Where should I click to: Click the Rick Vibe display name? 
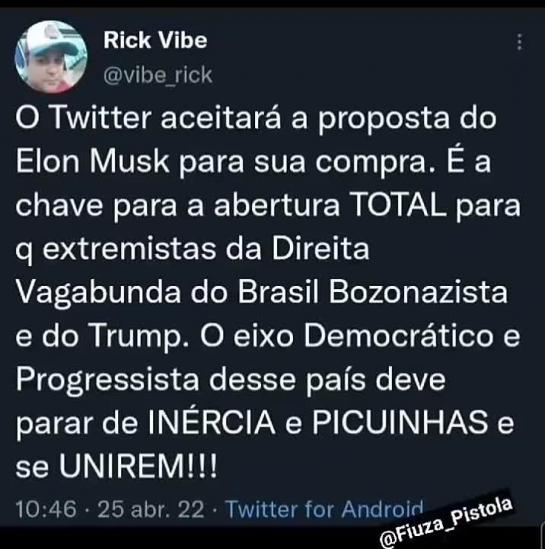(x=155, y=40)
